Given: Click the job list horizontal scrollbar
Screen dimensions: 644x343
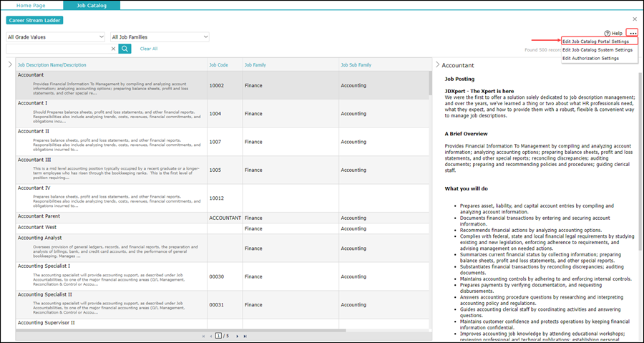Looking at the screenshot, I should point(181,330).
